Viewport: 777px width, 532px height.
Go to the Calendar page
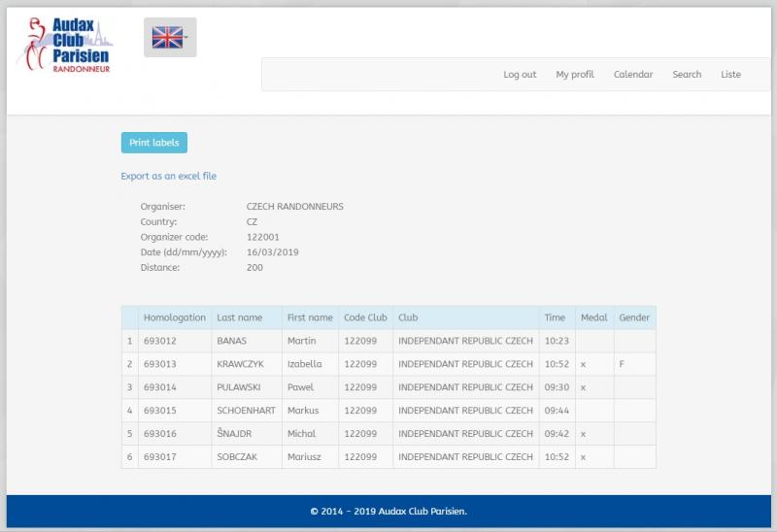(x=633, y=75)
